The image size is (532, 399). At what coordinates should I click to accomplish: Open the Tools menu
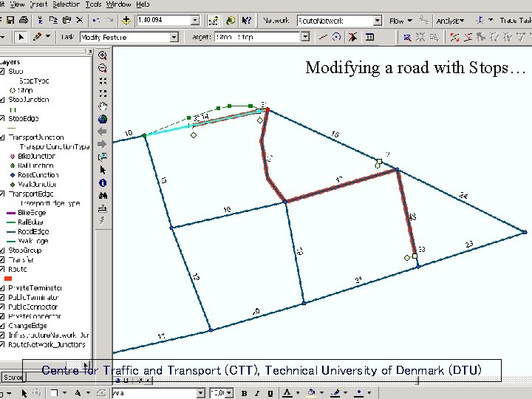pyautogui.click(x=93, y=4)
